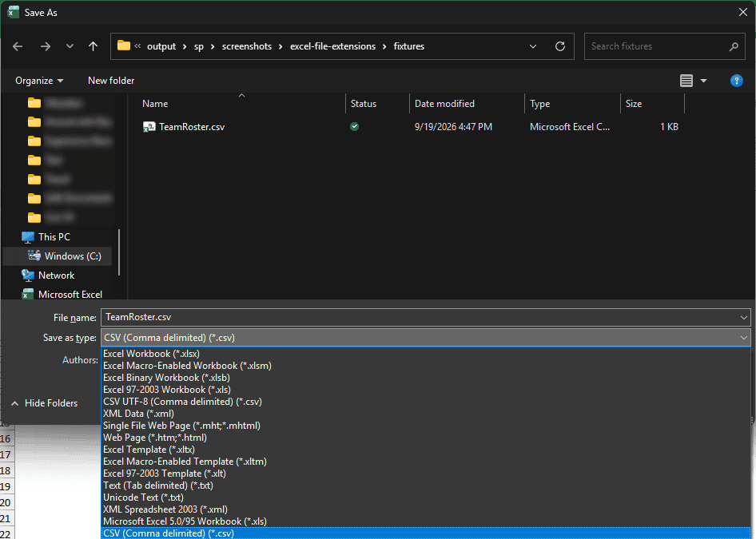Select Network in the navigation pane

click(57, 275)
